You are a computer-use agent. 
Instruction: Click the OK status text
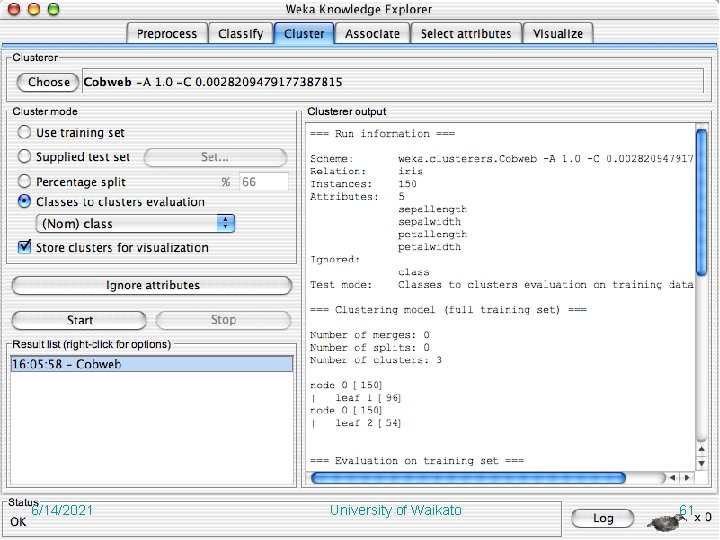[18, 522]
